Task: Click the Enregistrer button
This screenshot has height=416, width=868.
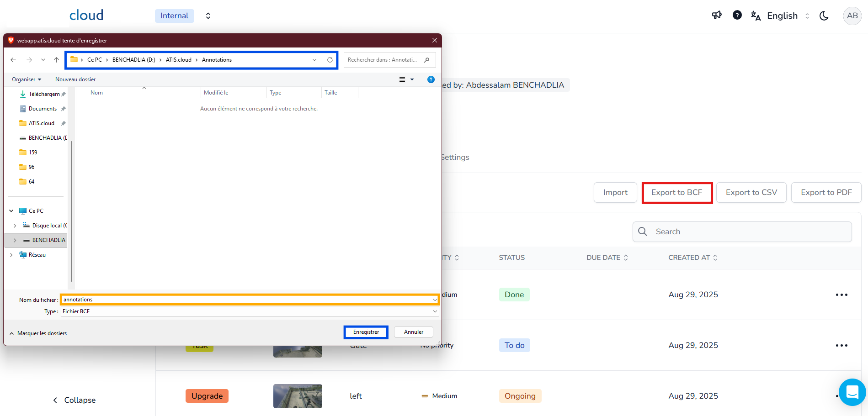Action: click(x=366, y=332)
